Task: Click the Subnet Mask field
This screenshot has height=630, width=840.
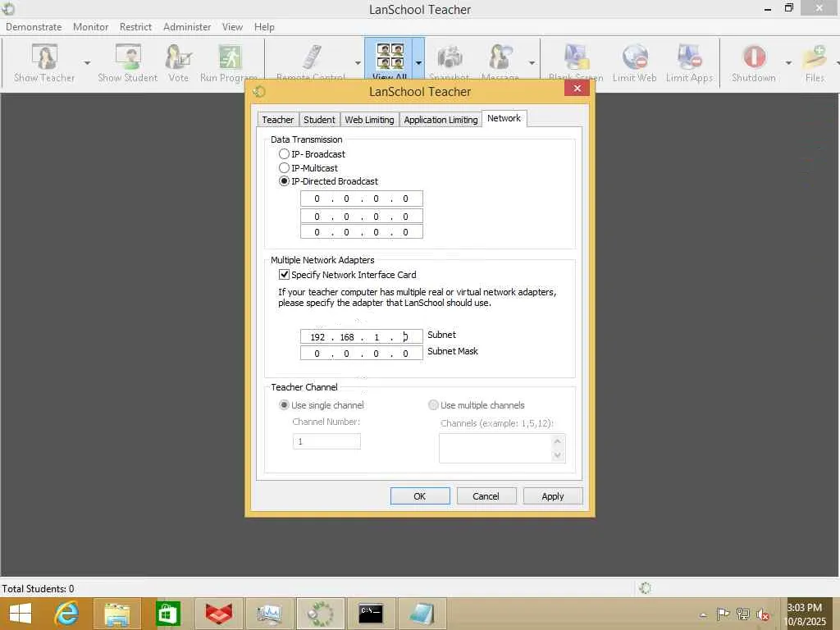Action: [x=362, y=354]
